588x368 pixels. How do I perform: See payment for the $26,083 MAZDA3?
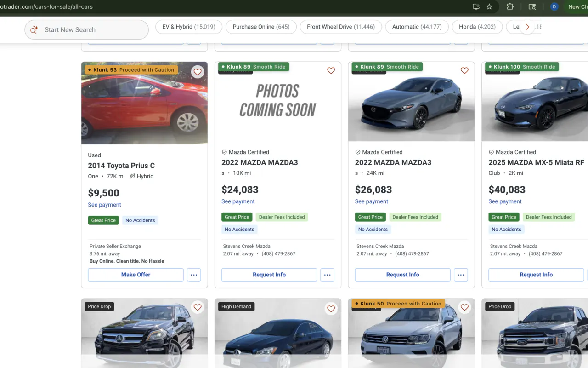[372, 201]
